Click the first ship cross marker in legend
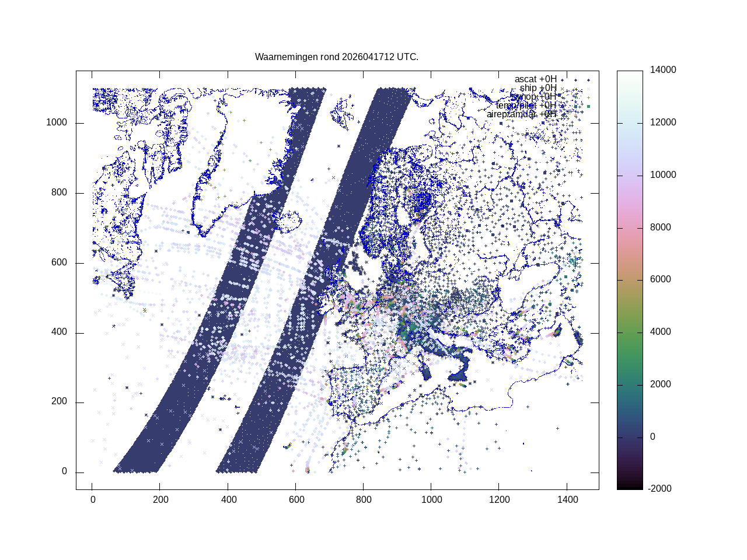 pyautogui.click(x=562, y=89)
